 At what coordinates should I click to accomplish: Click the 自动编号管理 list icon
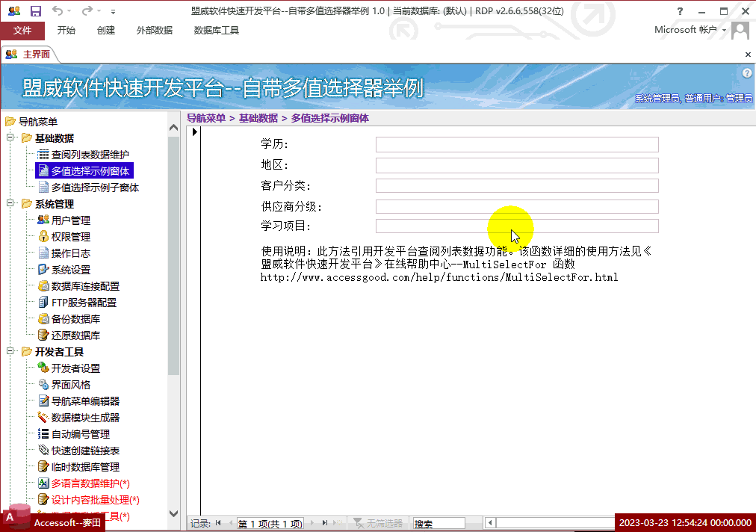[43, 433]
